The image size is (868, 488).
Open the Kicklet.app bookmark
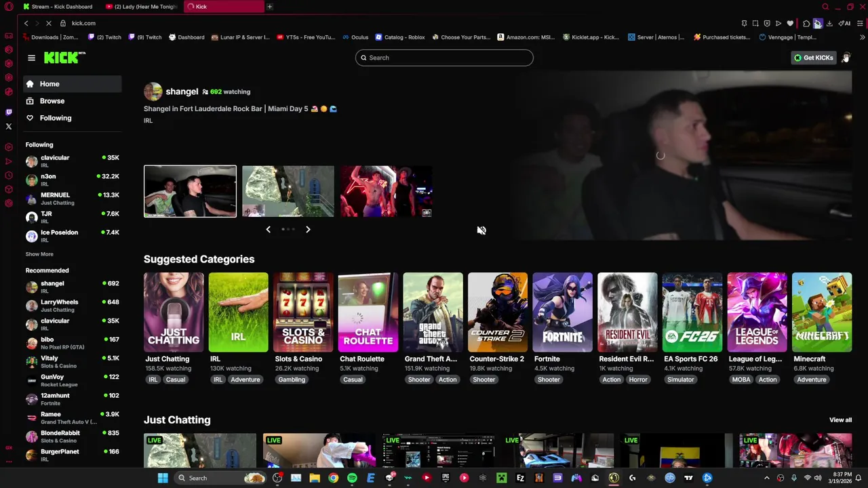click(x=591, y=37)
